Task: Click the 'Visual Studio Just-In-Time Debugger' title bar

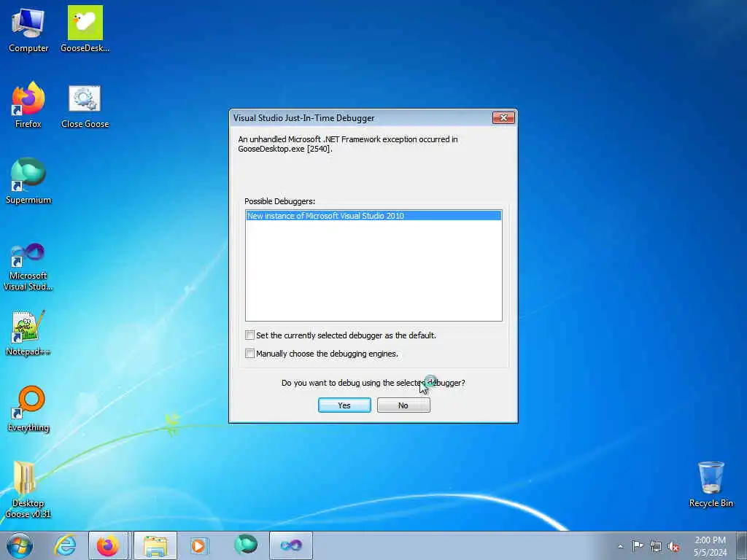Action: (x=360, y=118)
